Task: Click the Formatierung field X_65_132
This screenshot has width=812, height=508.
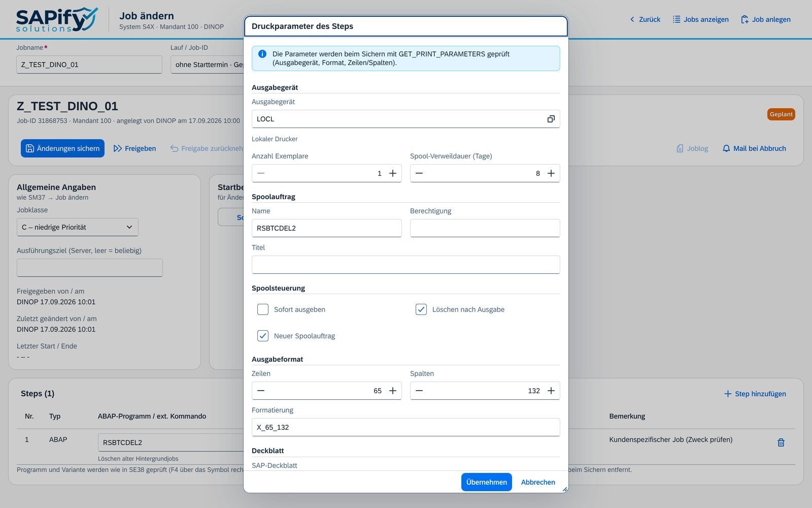Action: (x=406, y=427)
